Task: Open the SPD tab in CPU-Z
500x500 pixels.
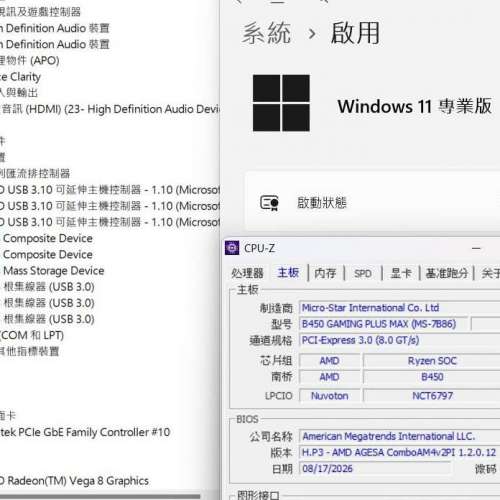Action: [x=363, y=274]
